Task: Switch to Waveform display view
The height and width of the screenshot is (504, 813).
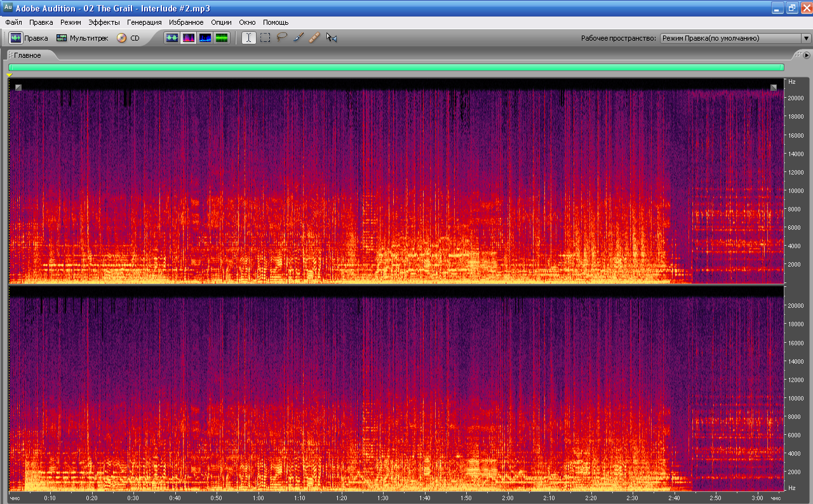Action: (171, 38)
